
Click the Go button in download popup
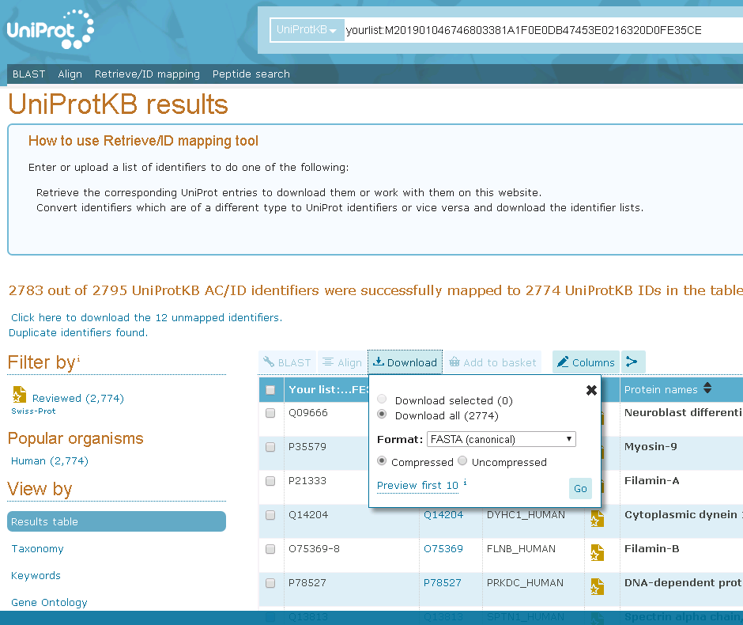580,489
